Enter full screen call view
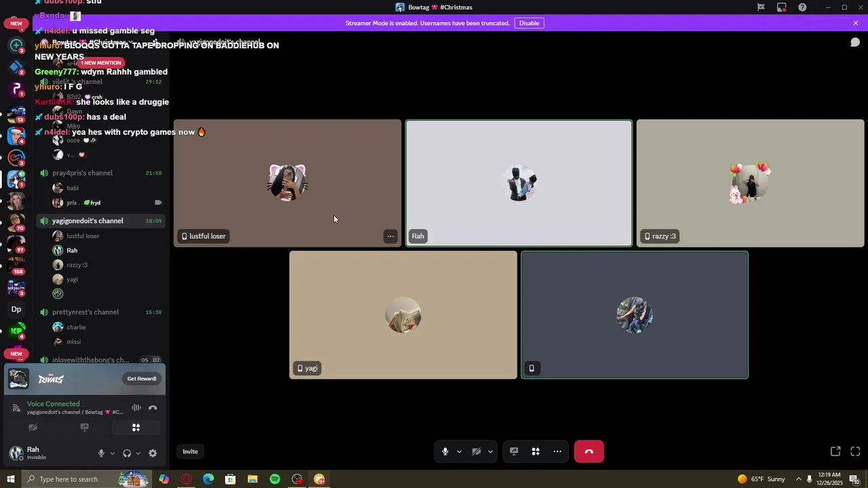This screenshot has height=488, width=868. click(x=855, y=451)
